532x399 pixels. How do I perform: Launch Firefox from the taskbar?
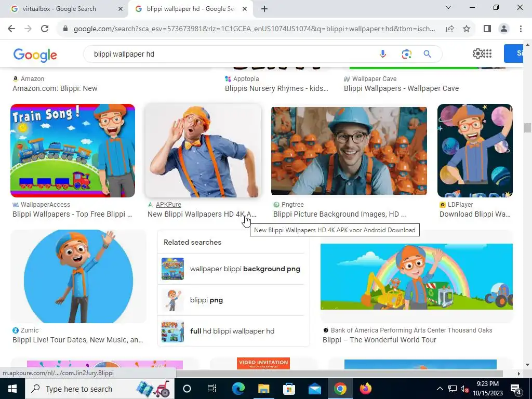coord(365,389)
